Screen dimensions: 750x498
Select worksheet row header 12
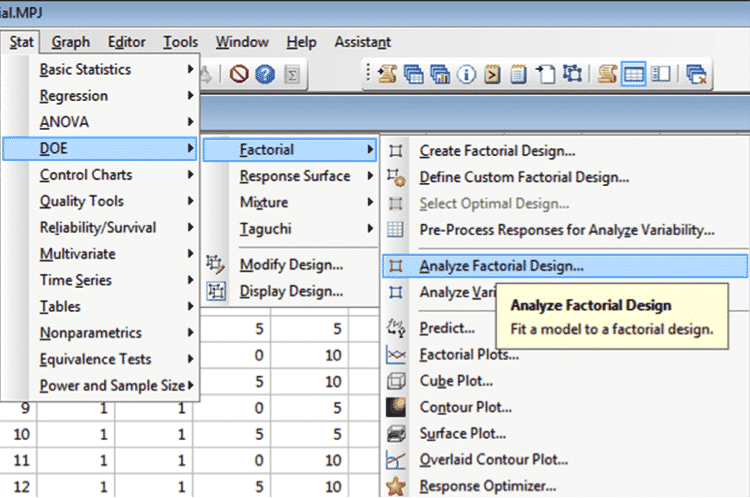pos(19,487)
